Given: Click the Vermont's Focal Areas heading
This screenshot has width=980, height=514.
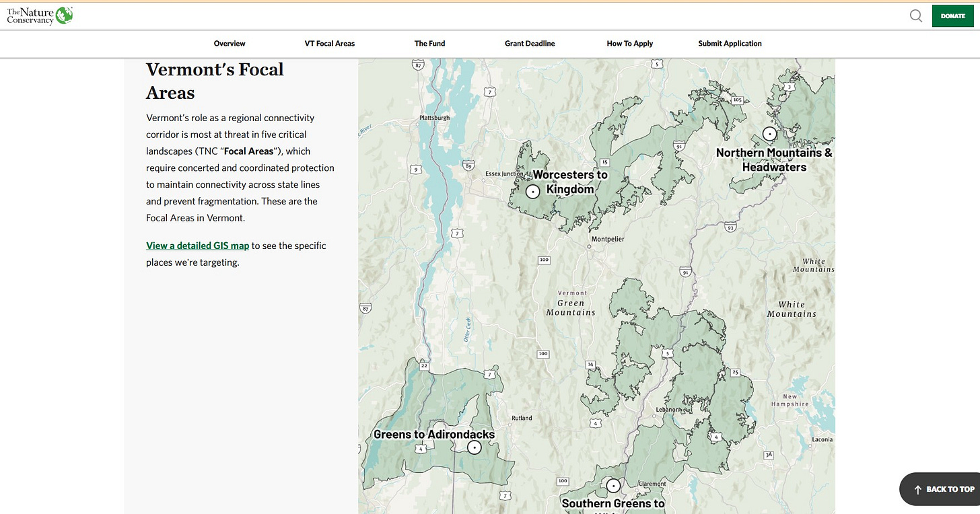Looking at the screenshot, I should tap(215, 81).
